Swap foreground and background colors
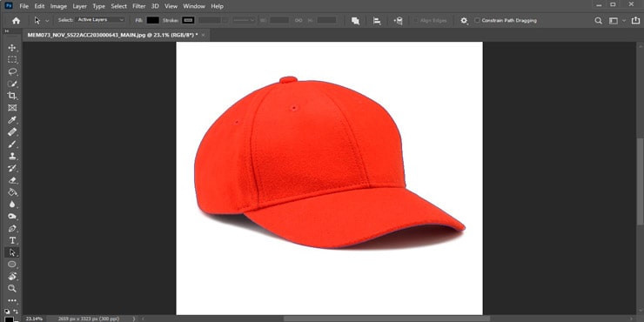644x322 pixels. click(x=16, y=312)
